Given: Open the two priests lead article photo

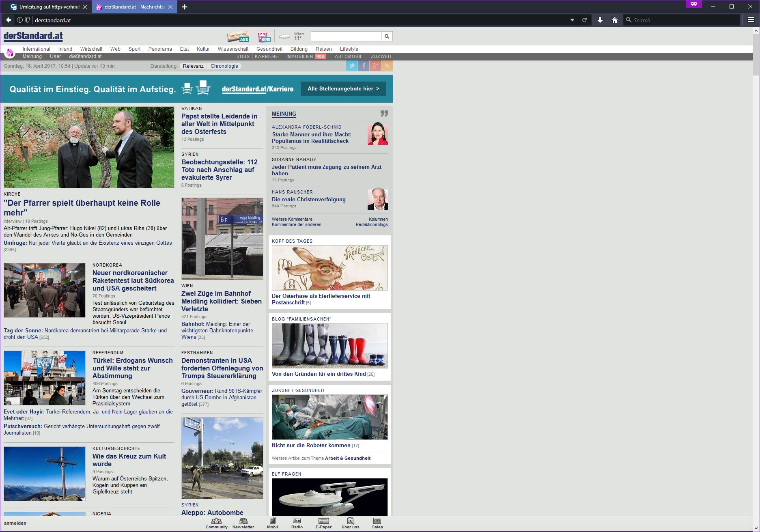Looking at the screenshot, I should [x=89, y=147].
